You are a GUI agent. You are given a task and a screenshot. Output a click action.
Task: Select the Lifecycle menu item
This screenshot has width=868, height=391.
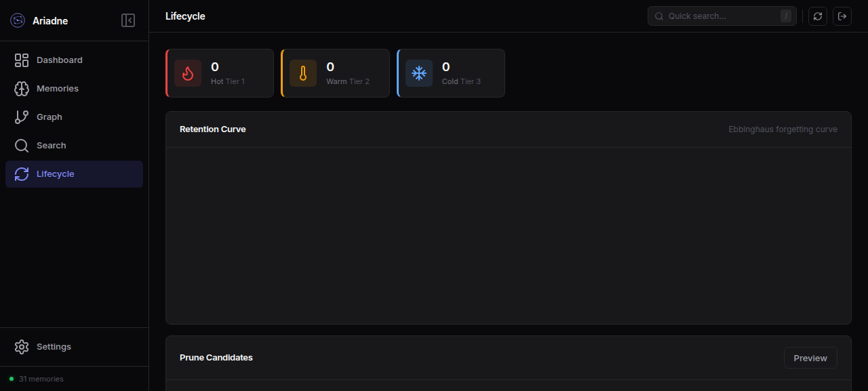pyautogui.click(x=74, y=174)
